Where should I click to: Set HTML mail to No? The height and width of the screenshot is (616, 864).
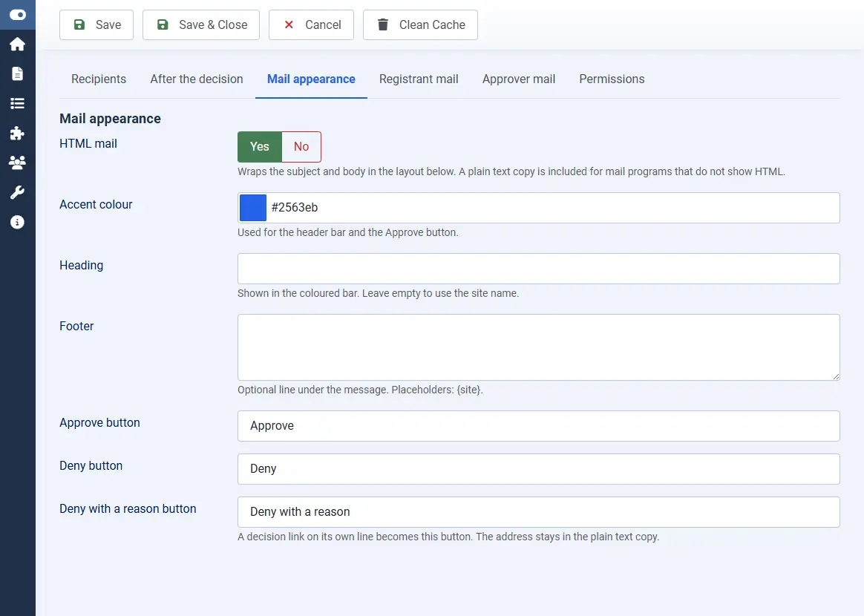pos(301,146)
